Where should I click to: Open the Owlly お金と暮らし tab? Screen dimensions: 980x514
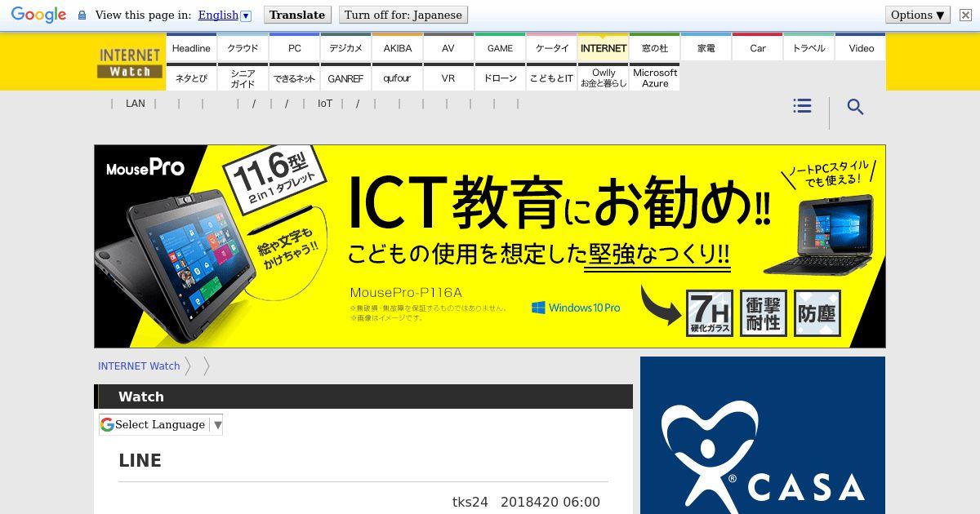point(604,78)
